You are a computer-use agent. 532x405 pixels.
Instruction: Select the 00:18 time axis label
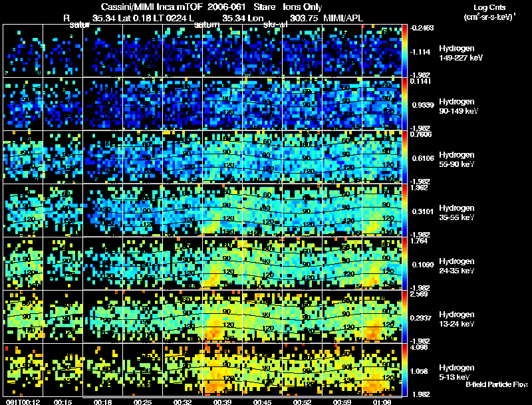coord(102,402)
